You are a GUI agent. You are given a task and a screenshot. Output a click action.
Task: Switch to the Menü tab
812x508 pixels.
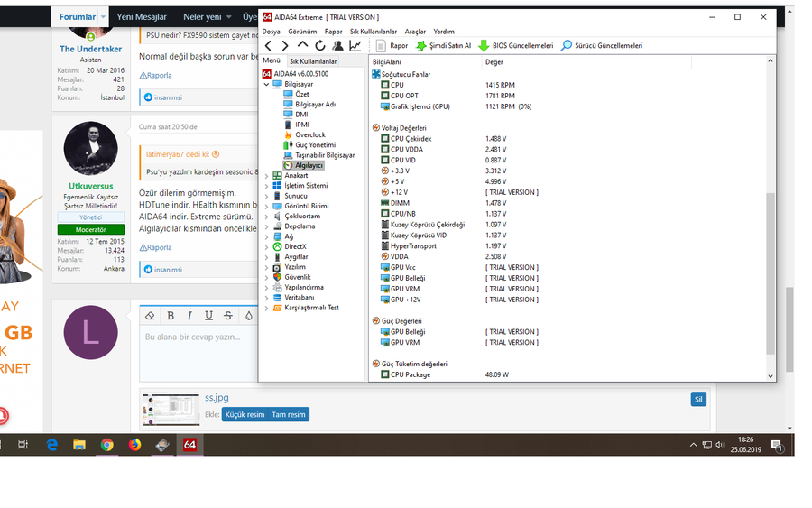pyautogui.click(x=272, y=60)
